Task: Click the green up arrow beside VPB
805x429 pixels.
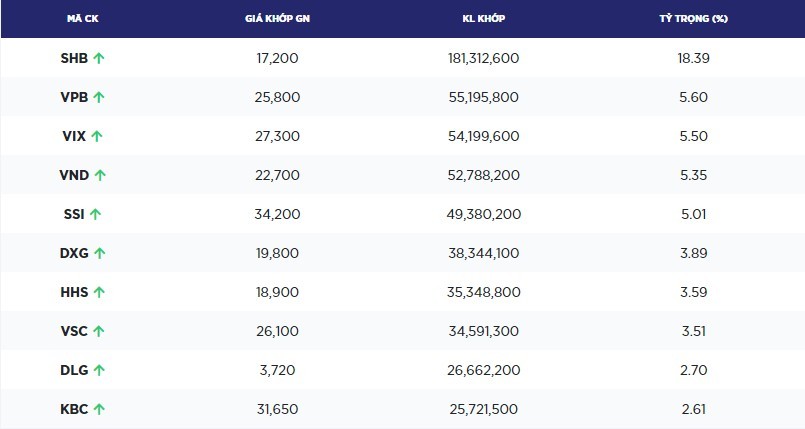Action: click(x=99, y=97)
